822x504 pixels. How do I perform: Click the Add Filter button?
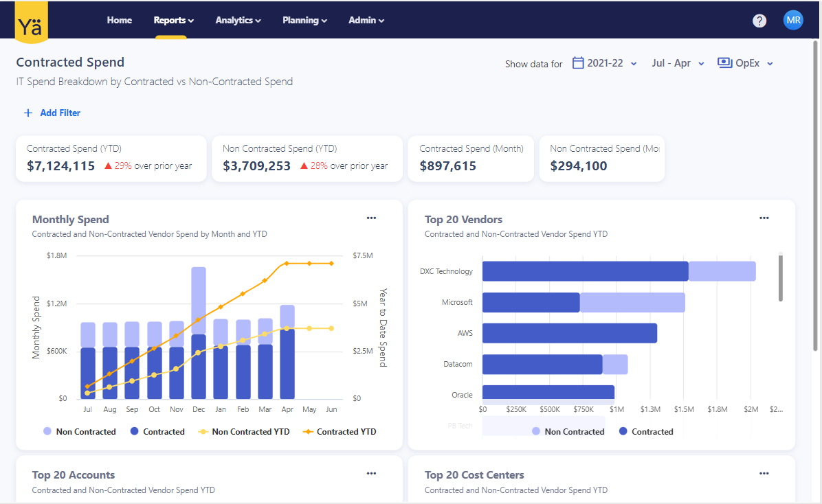point(53,113)
